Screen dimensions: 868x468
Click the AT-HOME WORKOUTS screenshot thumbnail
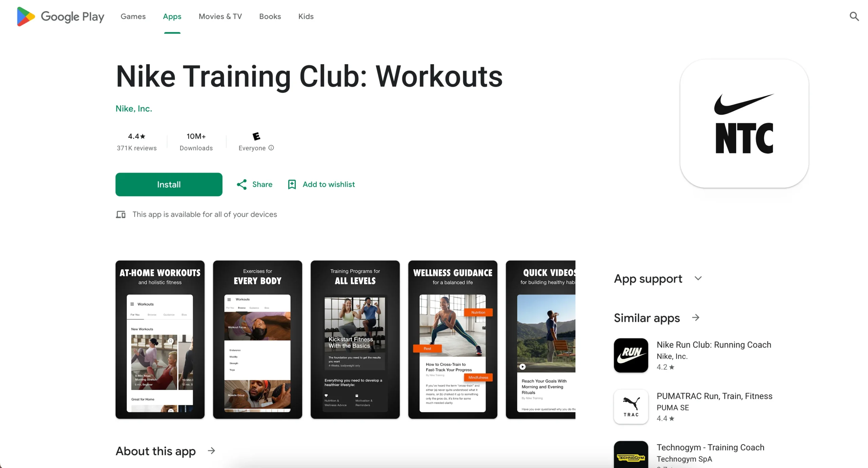[160, 339]
